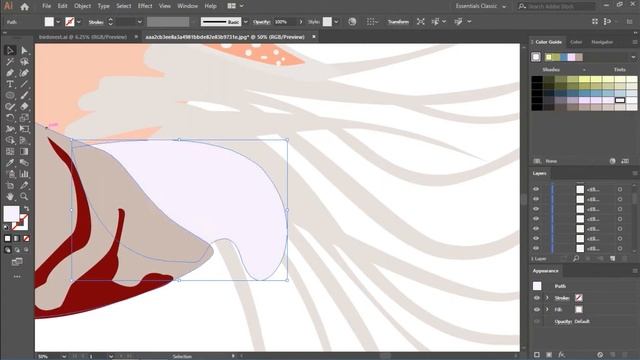
Task: Select the Blend tool
Action: point(24,163)
